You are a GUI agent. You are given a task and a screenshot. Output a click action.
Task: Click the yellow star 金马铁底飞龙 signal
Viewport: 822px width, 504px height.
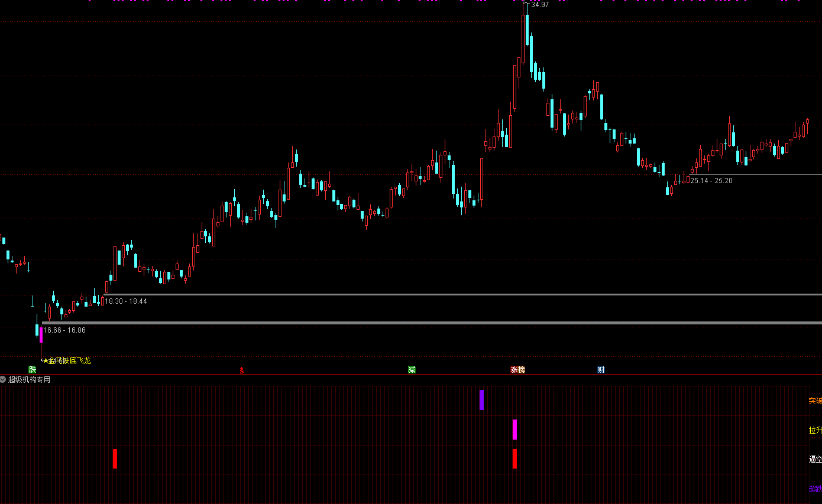coord(67,360)
